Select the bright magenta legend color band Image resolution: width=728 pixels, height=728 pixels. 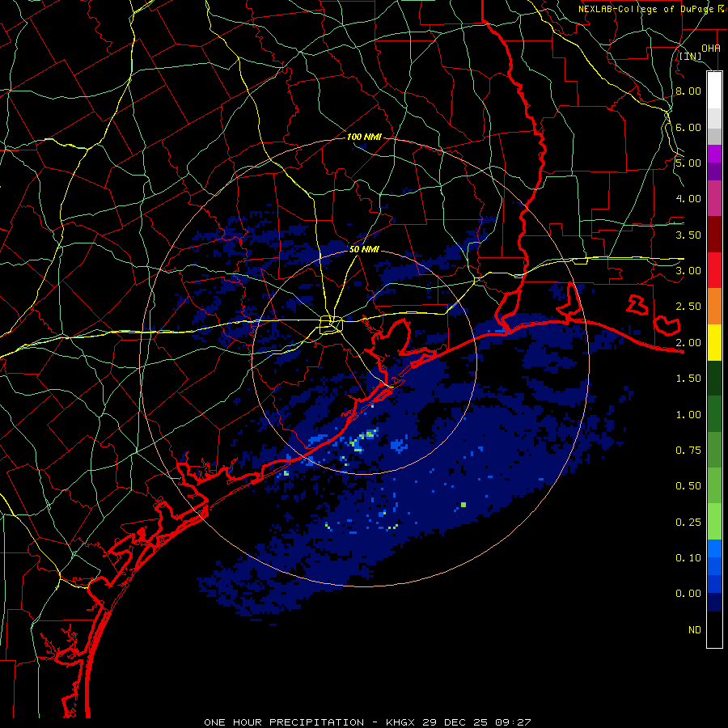coord(714,153)
